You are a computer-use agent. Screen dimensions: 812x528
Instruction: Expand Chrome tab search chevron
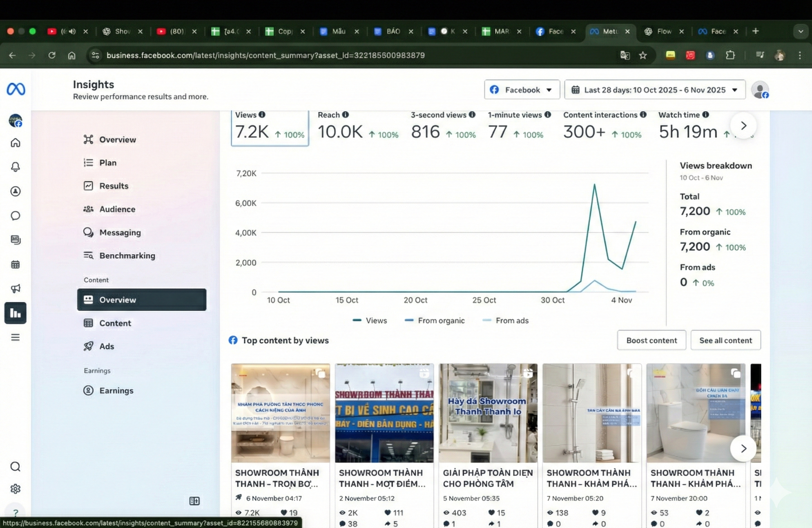(x=800, y=31)
